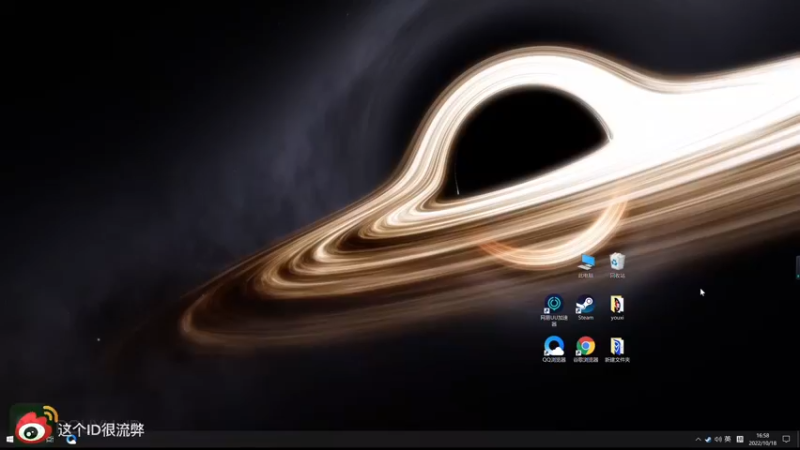Open the volume control in tray
The width and height of the screenshot is (800, 450).
(x=718, y=439)
